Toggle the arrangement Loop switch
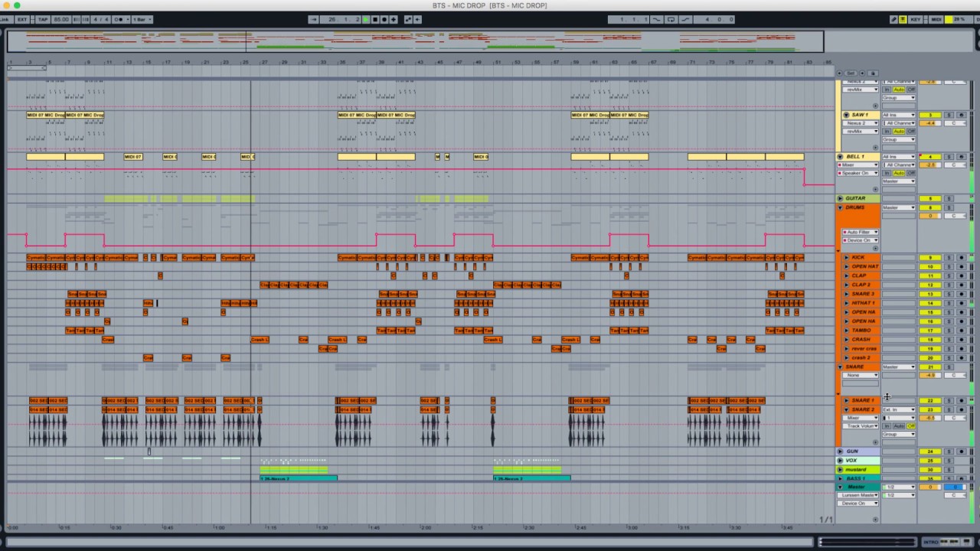Screen dimensions: 980x551 (x=671, y=19)
